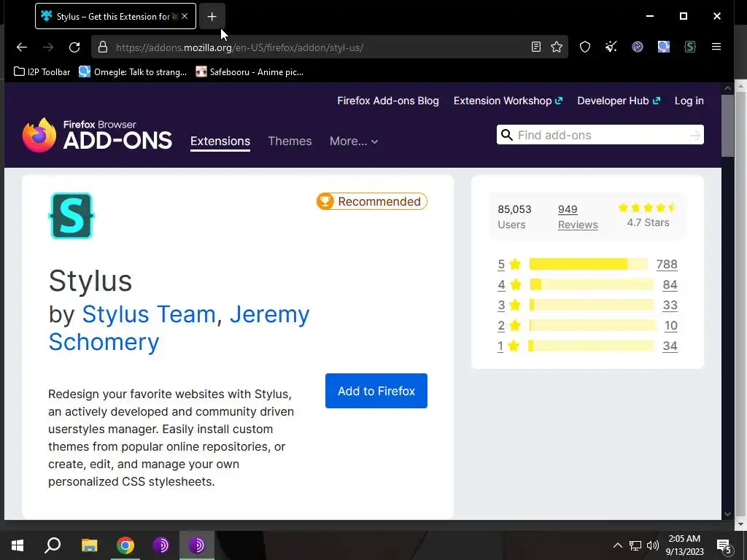Screen dimensions: 747x560
Task: Go back with the browser back arrow
Action: pyautogui.click(x=22, y=47)
